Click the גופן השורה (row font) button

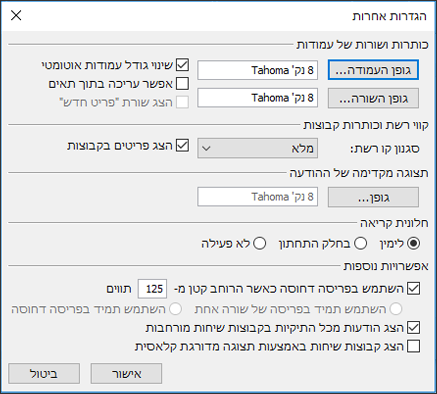click(373, 98)
